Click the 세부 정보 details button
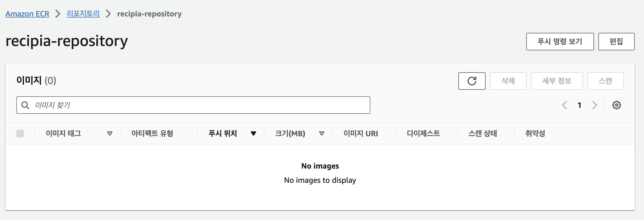Image resolution: width=644 pixels, height=220 pixels. coord(557,81)
